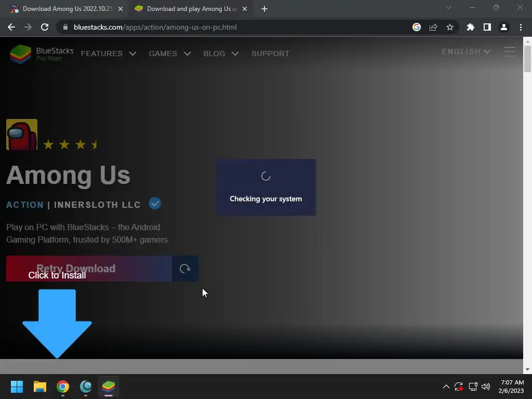The image size is (532, 399).
Task: Show hidden system tray icons
Action: 446,387
